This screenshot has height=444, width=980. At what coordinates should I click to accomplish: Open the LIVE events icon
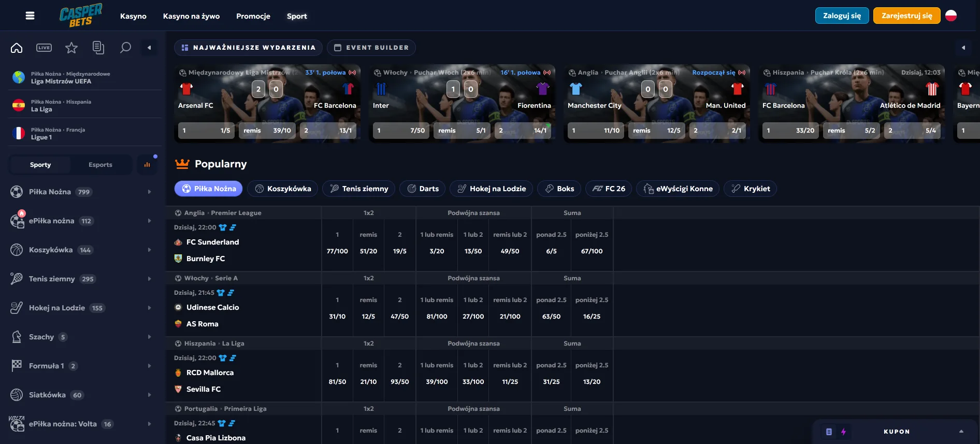[x=44, y=48]
